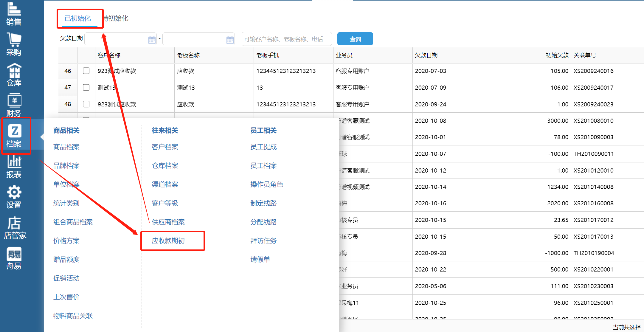Open the 舟易 sidebar module
This screenshot has width=644, height=332.
point(14,258)
